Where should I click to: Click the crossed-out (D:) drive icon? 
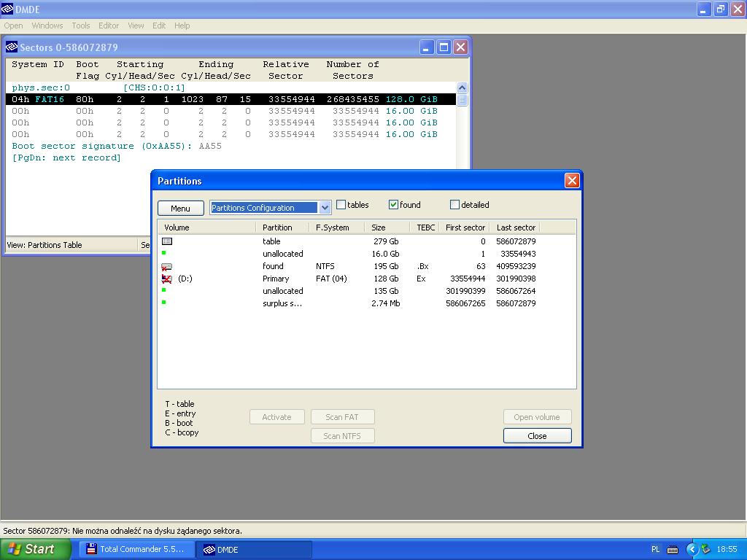167,279
